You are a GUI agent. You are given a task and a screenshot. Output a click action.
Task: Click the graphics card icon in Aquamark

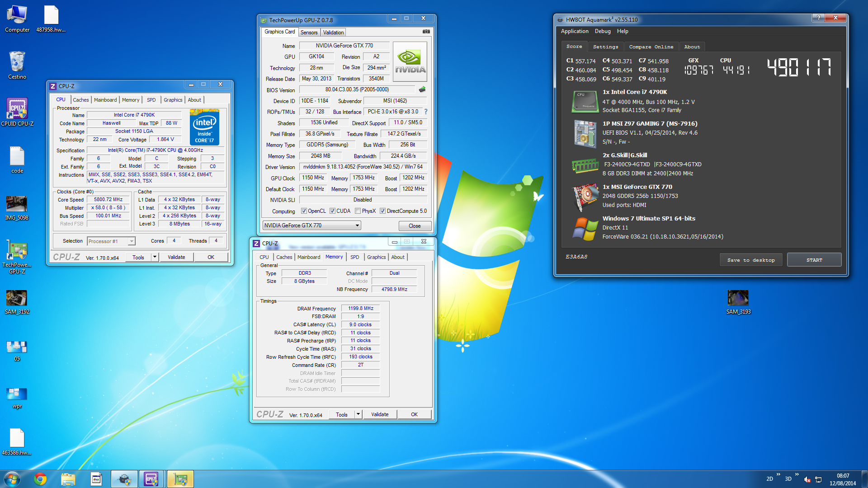[x=585, y=197]
